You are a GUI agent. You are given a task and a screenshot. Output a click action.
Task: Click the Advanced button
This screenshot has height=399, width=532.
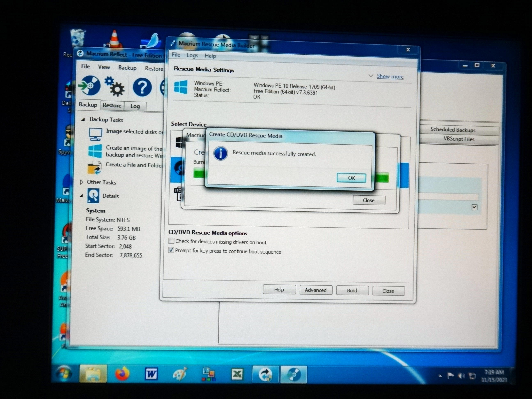pos(316,290)
